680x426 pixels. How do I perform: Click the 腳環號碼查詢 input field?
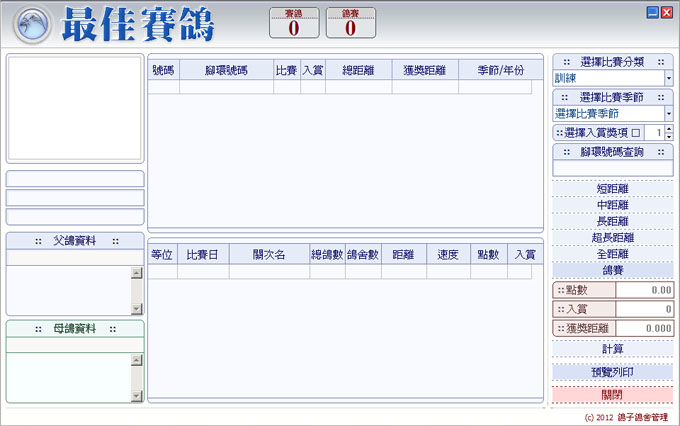point(612,168)
